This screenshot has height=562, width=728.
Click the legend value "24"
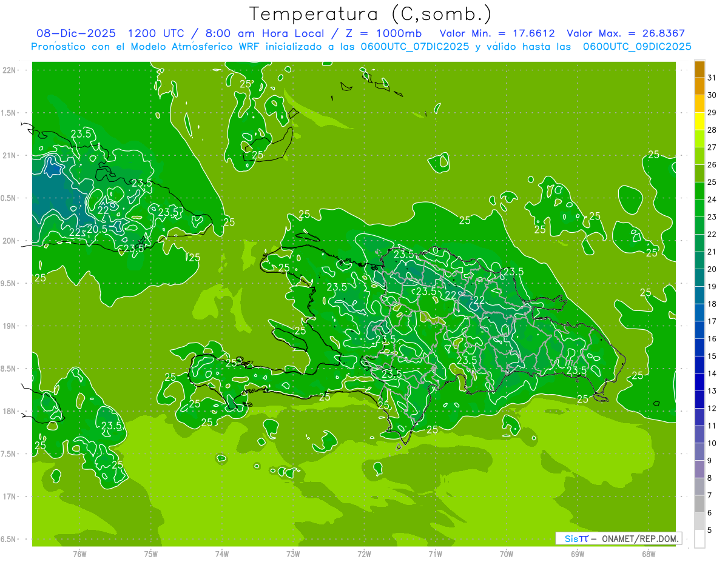[x=712, y=199]
